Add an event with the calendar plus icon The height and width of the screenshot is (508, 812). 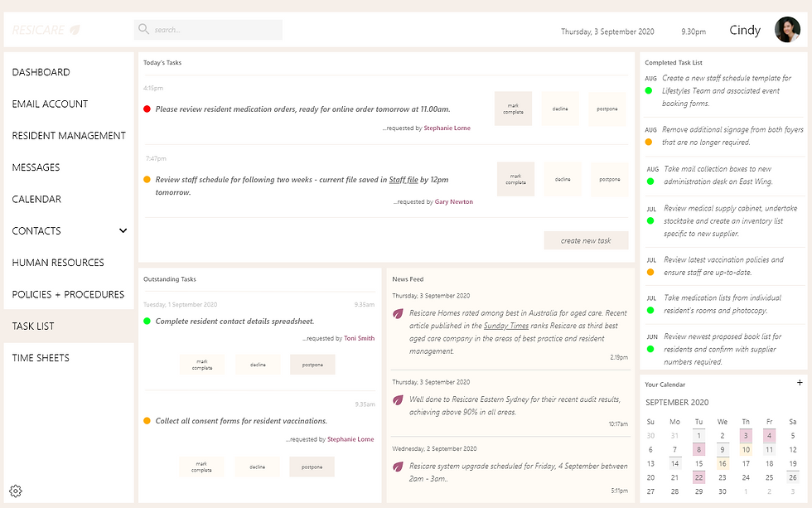tap(799, 384)
